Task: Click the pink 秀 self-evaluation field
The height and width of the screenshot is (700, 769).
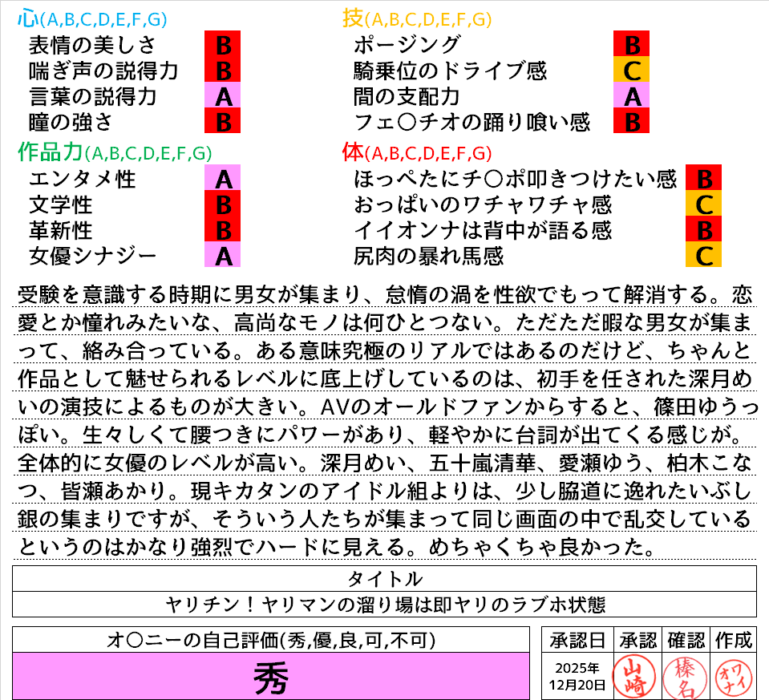Action: [x=271, y=676]
